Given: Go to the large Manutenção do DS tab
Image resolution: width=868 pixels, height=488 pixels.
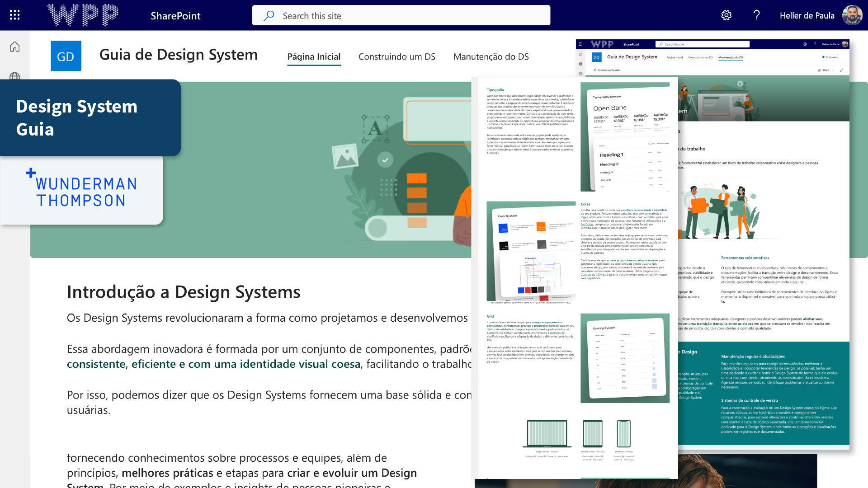Looking at the screenshot, I should (491, 56).
